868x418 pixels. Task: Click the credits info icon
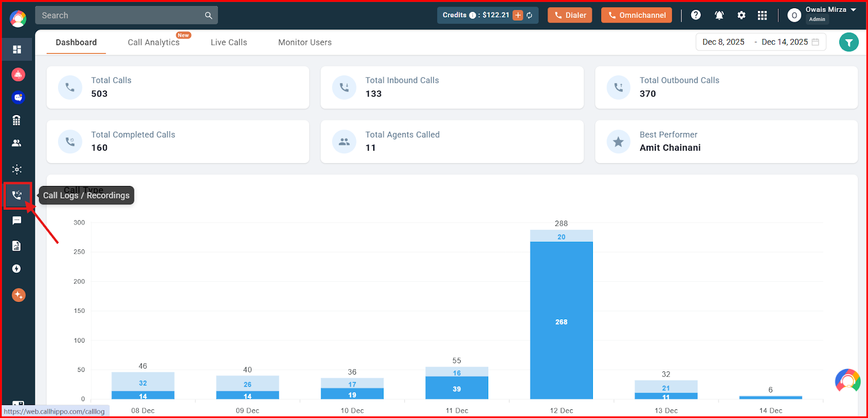(x=473, y=15)
